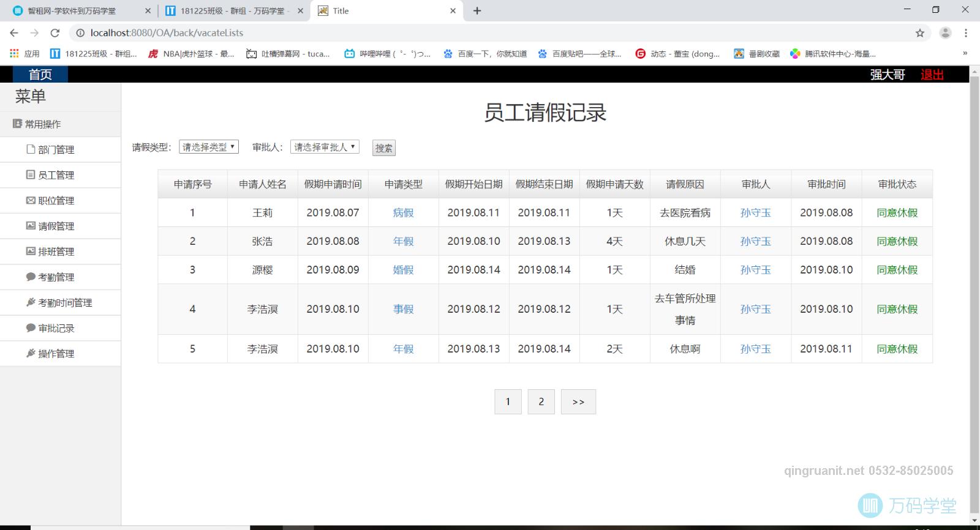Click the 审批状态 column header
The width and height of the screenshot is (980, 530).
(897, 184)
